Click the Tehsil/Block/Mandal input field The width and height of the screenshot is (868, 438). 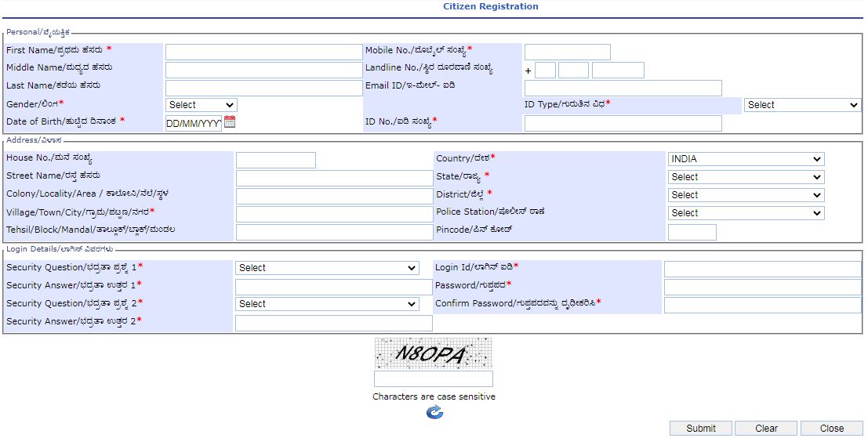point(334,232)
